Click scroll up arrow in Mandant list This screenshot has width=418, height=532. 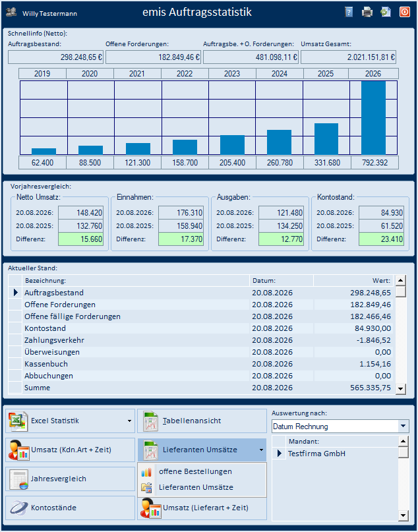(403, 441)
